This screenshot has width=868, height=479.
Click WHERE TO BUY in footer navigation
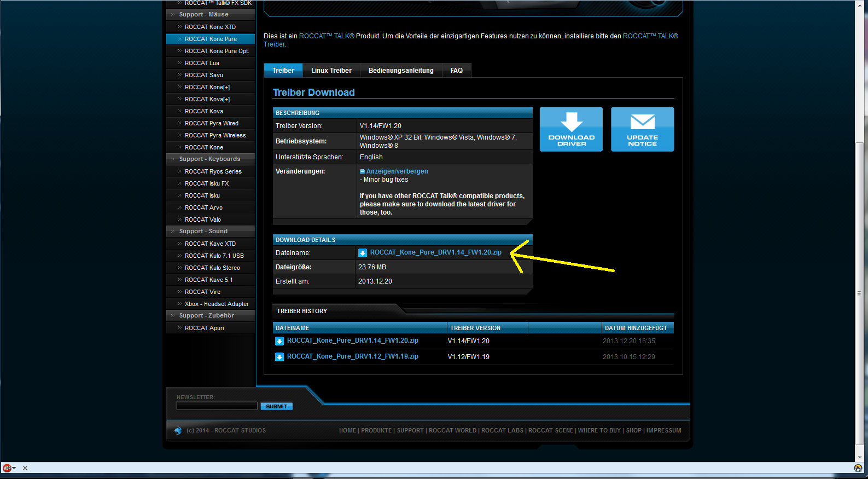(x=599, y=431)
